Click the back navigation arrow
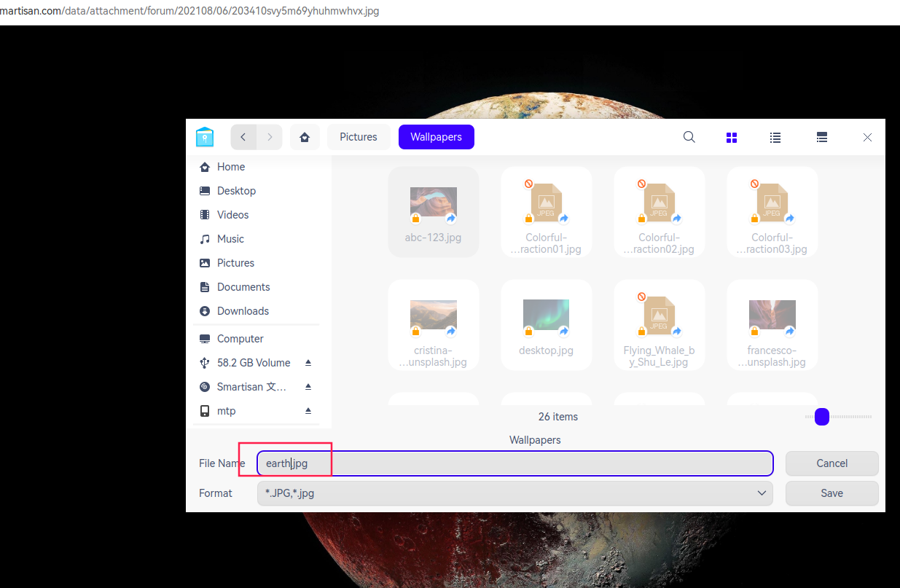Image resolution: width=900 pixels, height=588 pixels. [x=243, y=137]
